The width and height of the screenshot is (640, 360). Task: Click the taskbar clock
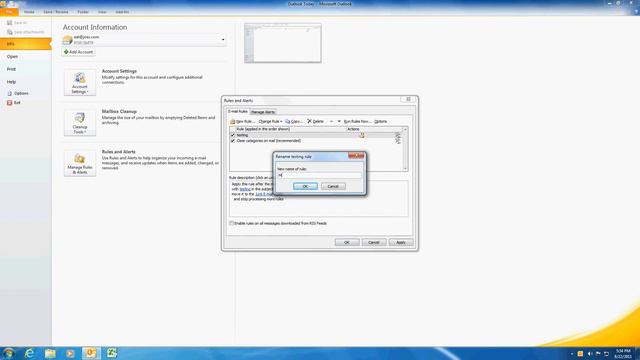coord(623,353)
